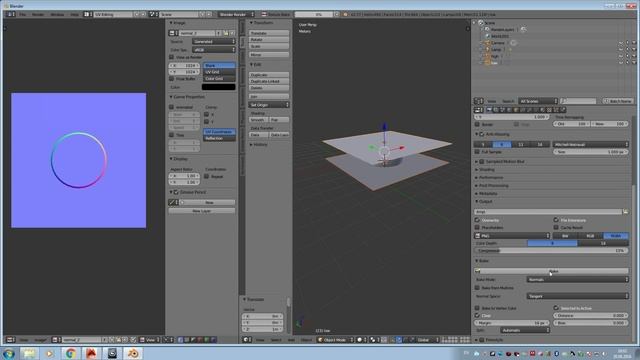This screenshot has width=640, height=360.
Task: Toggle Camera visibility eye in outliner
Action: tap(620, 43)
